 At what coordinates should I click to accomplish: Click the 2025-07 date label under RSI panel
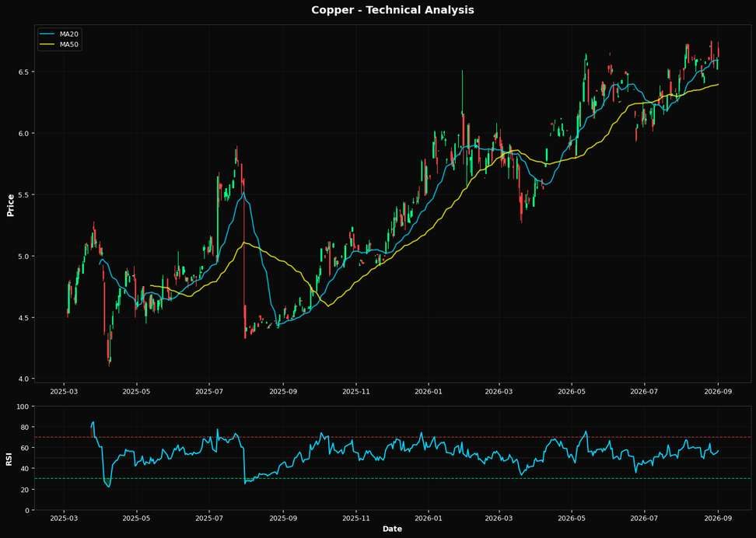pyautogui.click(x=209, y=519)
